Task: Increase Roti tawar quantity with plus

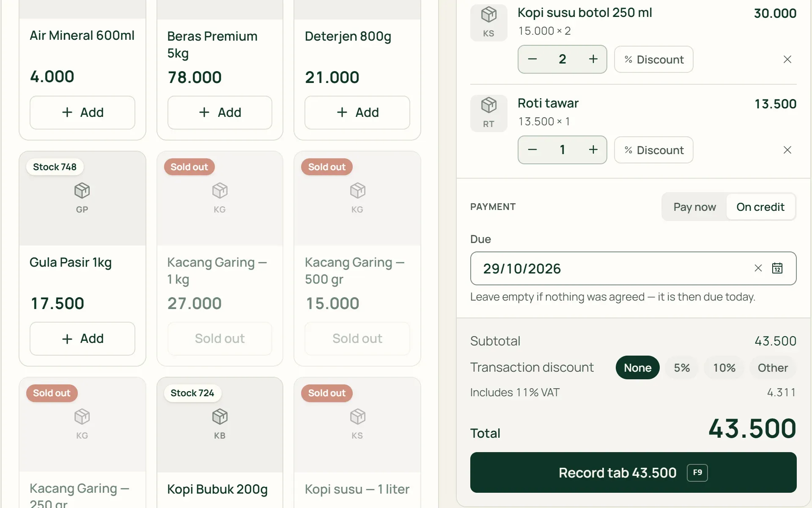Action: click(x=593, y=150)
